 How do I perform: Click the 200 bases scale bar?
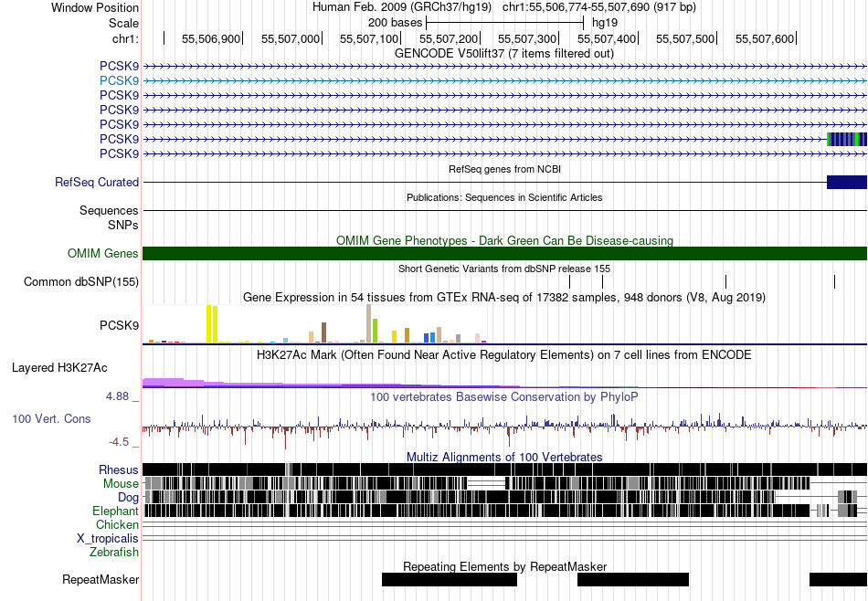(x=505, y=23)
